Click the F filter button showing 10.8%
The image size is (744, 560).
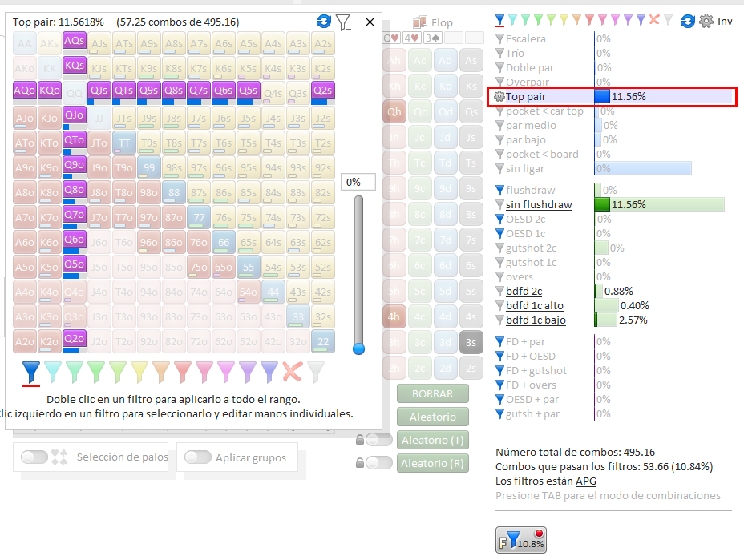(x=520, y=540)
